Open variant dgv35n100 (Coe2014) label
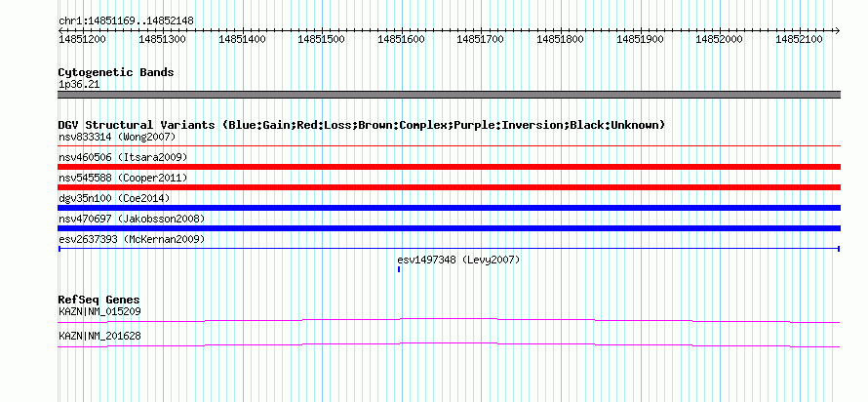The width and height of the screenshot is (868, 402). click(114, 198)
